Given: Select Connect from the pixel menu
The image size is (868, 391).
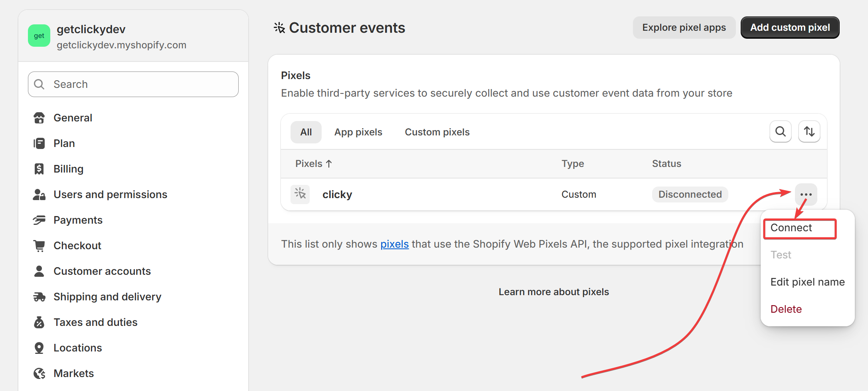Looking at the screenshot, I should (x=791, y=228).
